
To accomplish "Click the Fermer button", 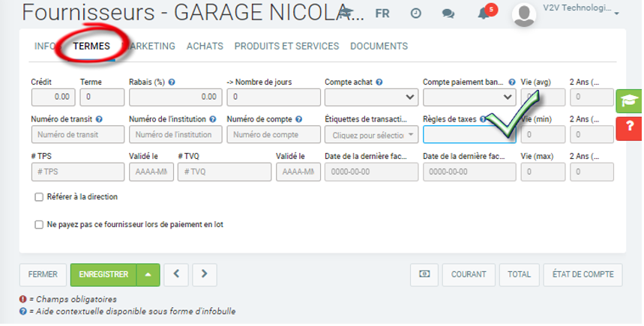I will point(43,275).
